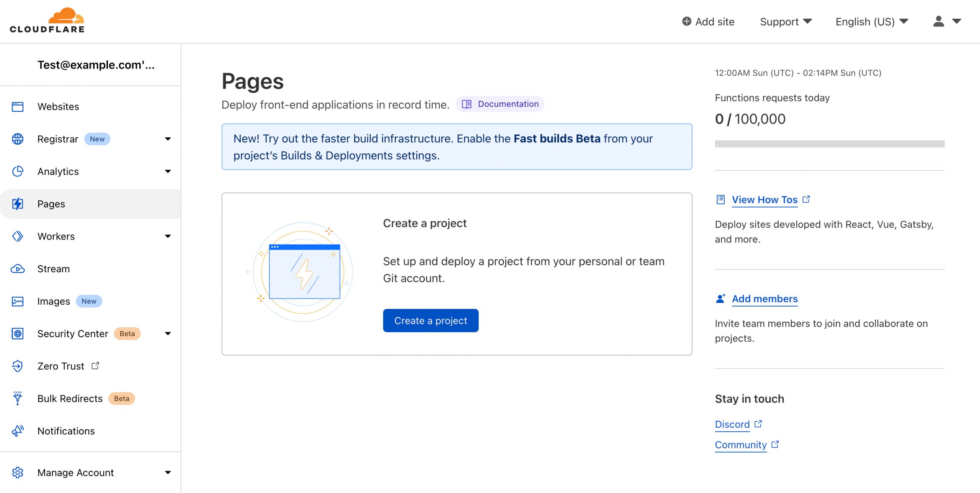Click the New badge next to Images
Image resolution: width=980 pixels, height=493 pixels.
click(89, 301)
